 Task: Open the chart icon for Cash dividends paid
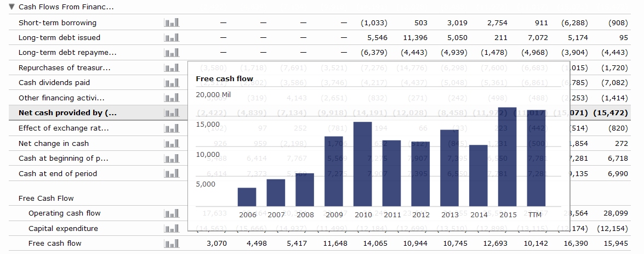click(172, 83)
